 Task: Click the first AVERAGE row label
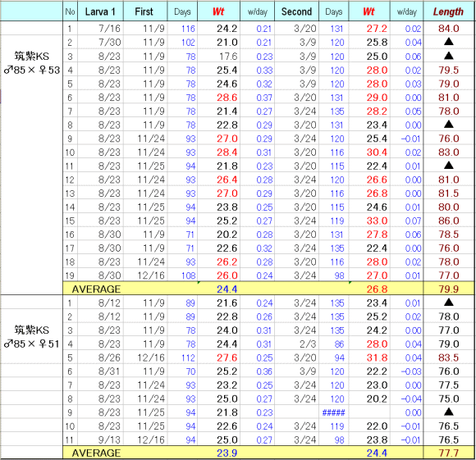coord(96,289)
